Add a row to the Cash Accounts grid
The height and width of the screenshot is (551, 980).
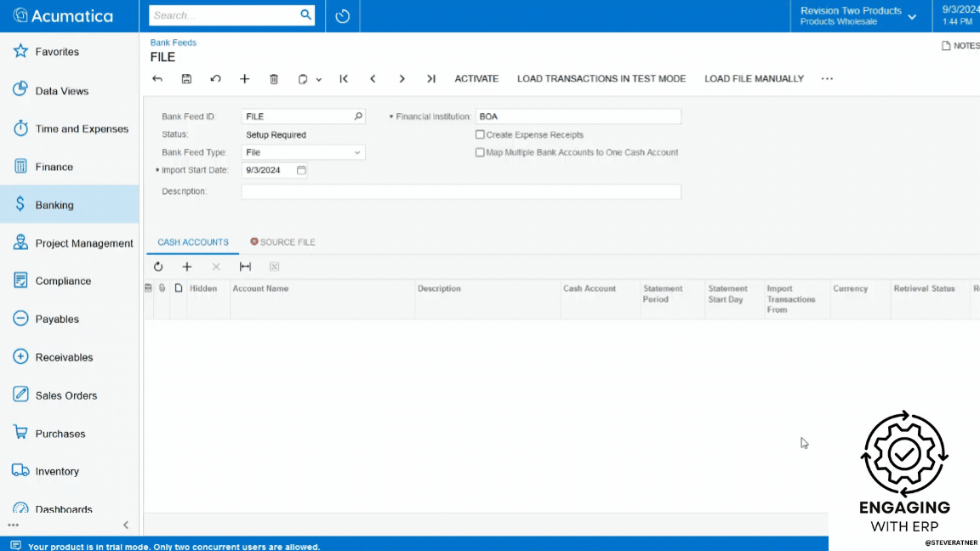[x=187, y=266]
